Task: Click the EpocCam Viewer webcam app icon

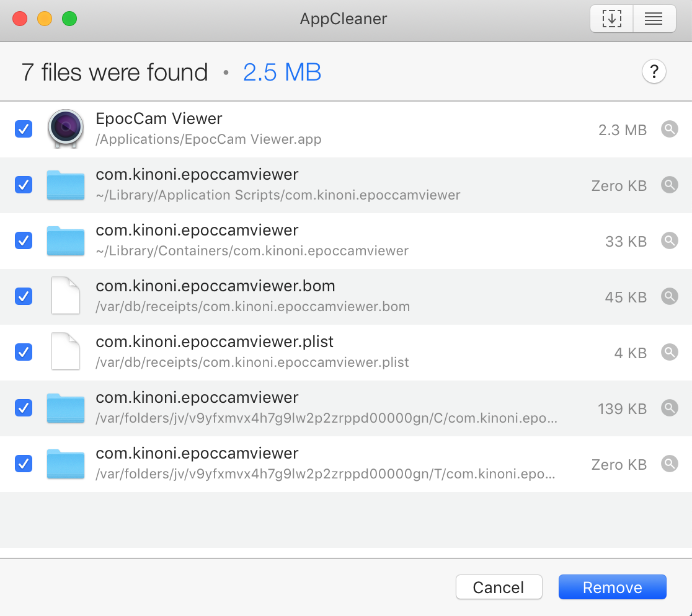Action: pos(66,128)
